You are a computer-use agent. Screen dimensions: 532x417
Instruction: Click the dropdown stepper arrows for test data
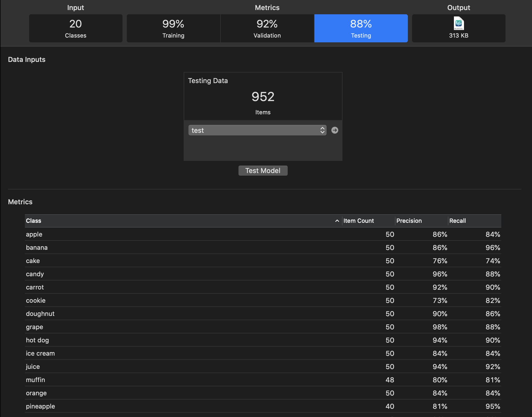pos(322,130)
